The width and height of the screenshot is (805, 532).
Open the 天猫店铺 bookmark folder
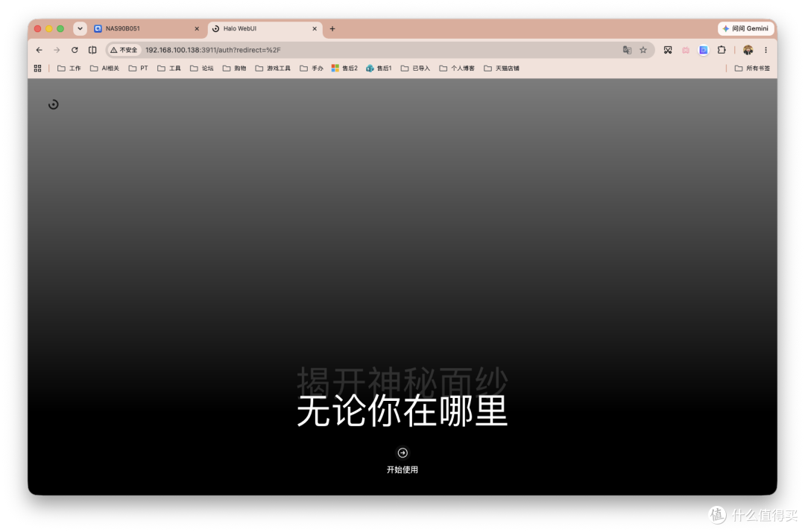click(502, 69)
